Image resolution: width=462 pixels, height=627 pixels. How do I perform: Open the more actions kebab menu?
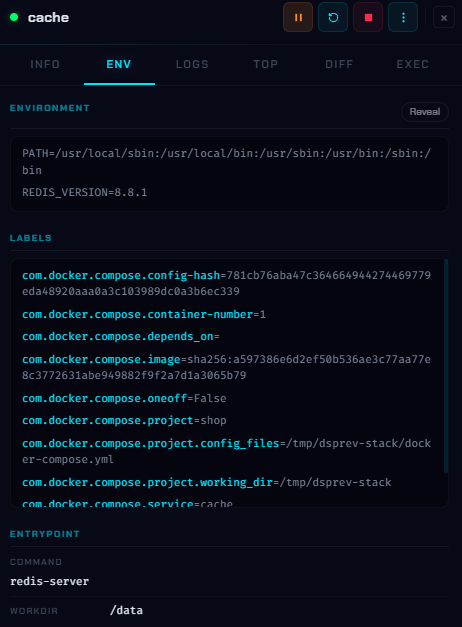pos(403,17)
